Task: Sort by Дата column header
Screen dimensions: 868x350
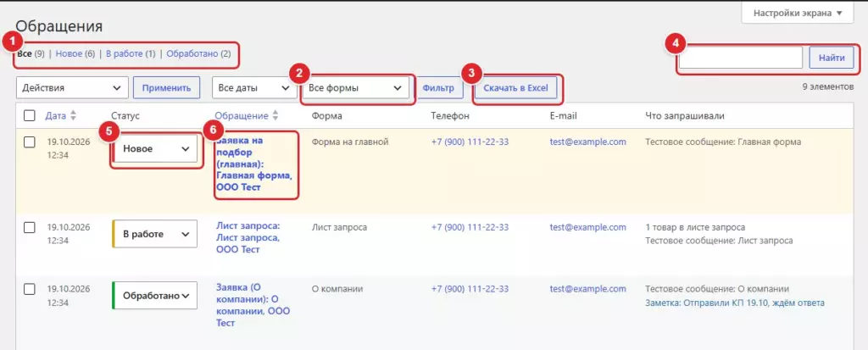Action: (x=55, y=116)
